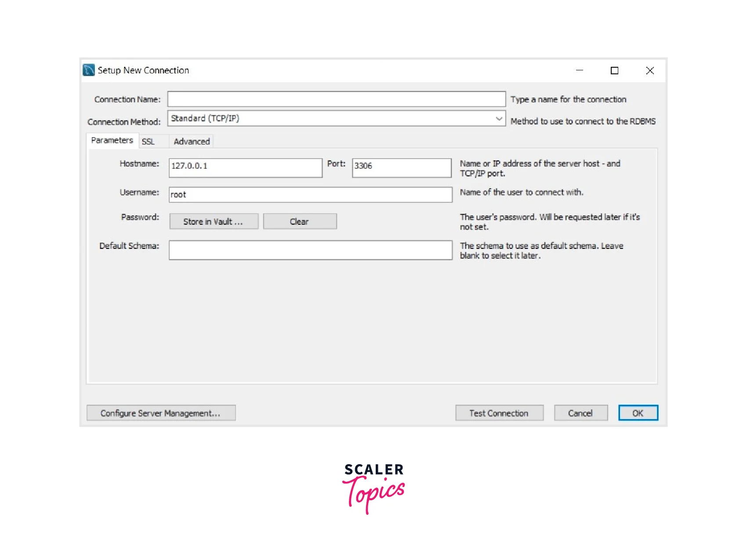Click the Default Schema input box

(x=310, y=250)
